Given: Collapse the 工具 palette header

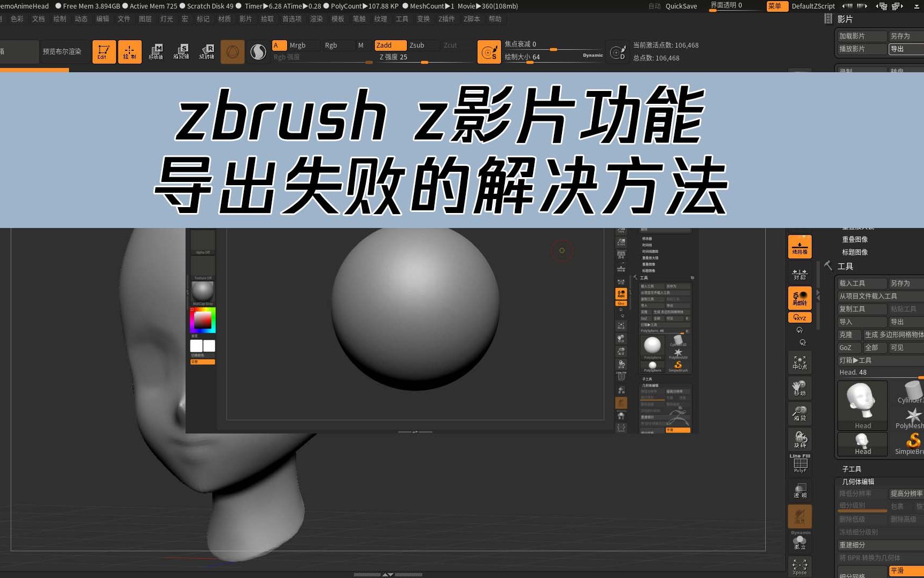Looking at the screenshot, I should [x=845, y=266].
